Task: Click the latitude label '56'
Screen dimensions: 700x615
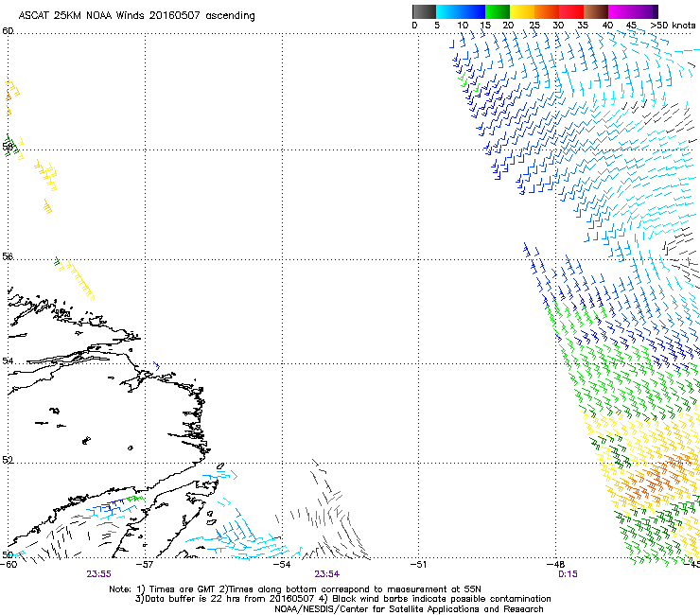Action: pyautogui.click(x=8, y=256)
